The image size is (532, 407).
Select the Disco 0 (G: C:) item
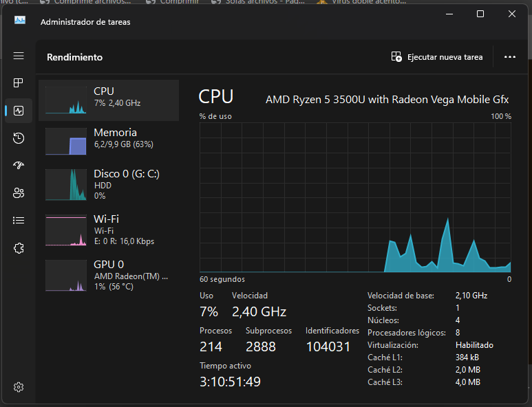pyautogui.click(x=109, y=185)
